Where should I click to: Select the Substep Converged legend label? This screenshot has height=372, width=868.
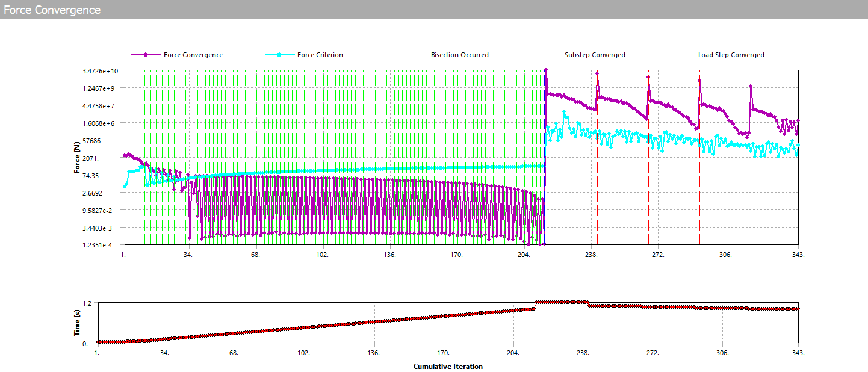pyautogui.click(x=595, y=55)
